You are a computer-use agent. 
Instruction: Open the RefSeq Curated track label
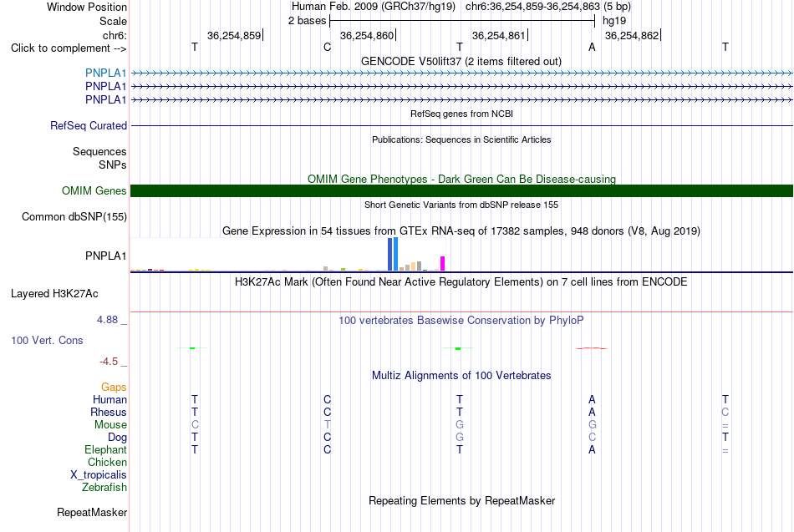point(89,125)
